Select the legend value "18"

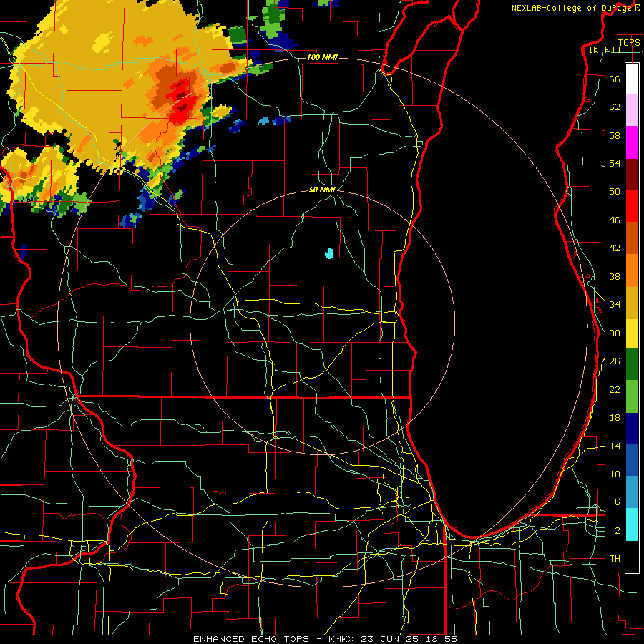[x=615, y=418]
